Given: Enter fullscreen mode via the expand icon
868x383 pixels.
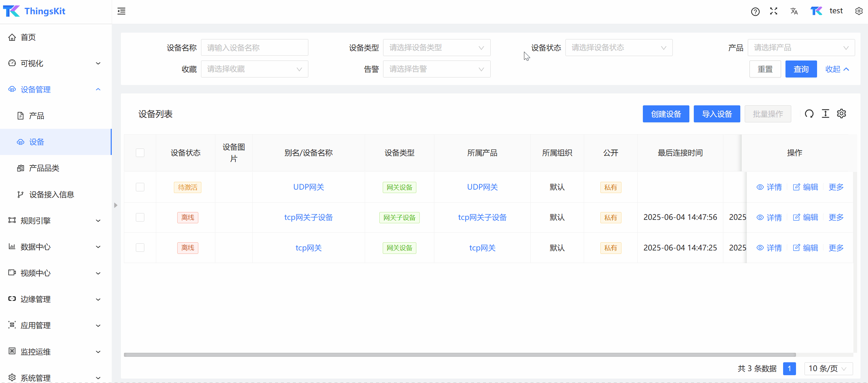Looking at the screenshot, I should (774, 11).
